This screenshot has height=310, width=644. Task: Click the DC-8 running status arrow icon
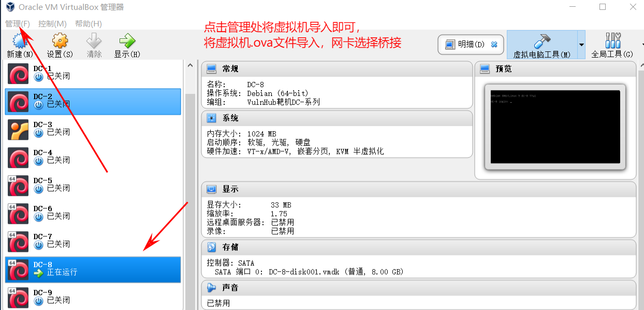click(38, 273)
